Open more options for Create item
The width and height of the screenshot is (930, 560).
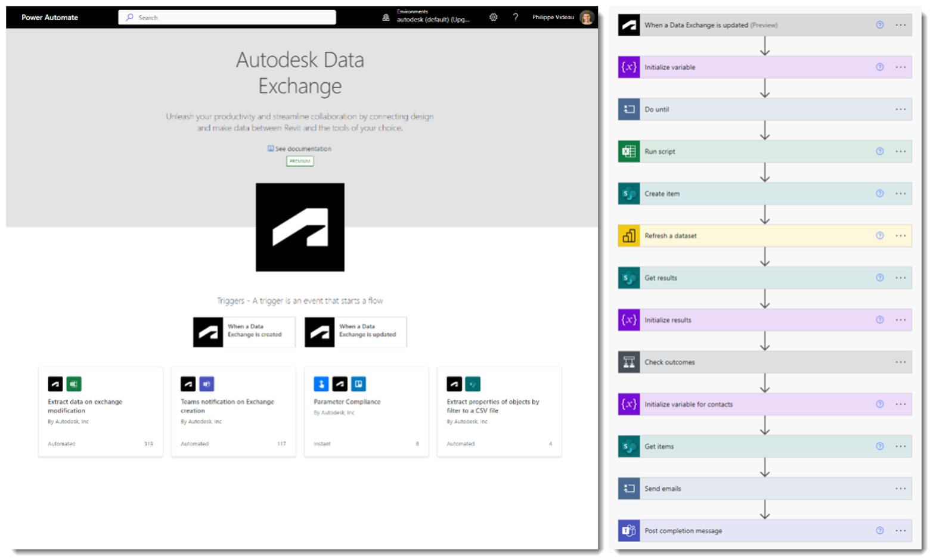tap(901, 194)
